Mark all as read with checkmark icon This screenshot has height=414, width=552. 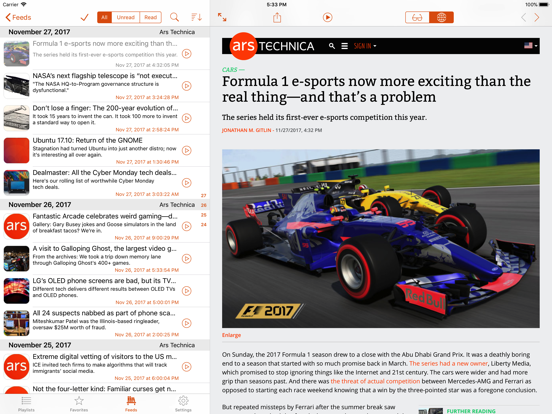click(84, 17)
